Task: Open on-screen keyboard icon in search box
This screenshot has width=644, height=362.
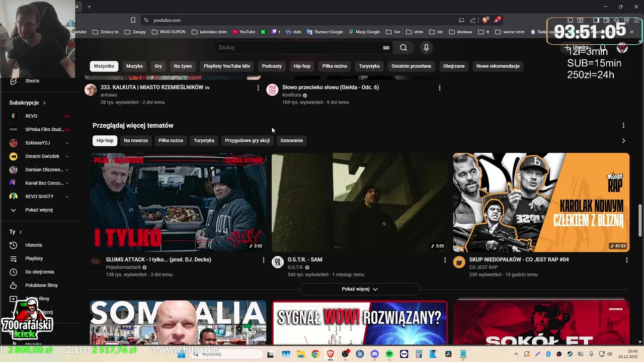Action: [386, 48]
